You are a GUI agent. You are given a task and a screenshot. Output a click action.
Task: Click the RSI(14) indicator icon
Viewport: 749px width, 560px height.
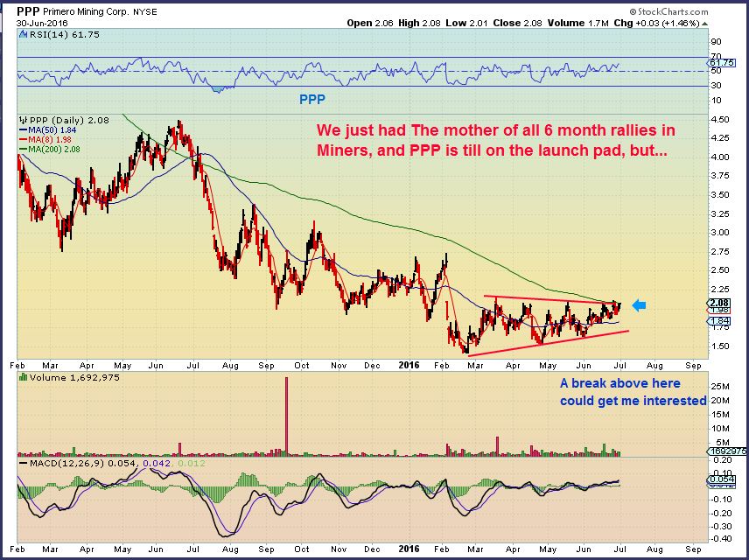(x=24, y=34)
